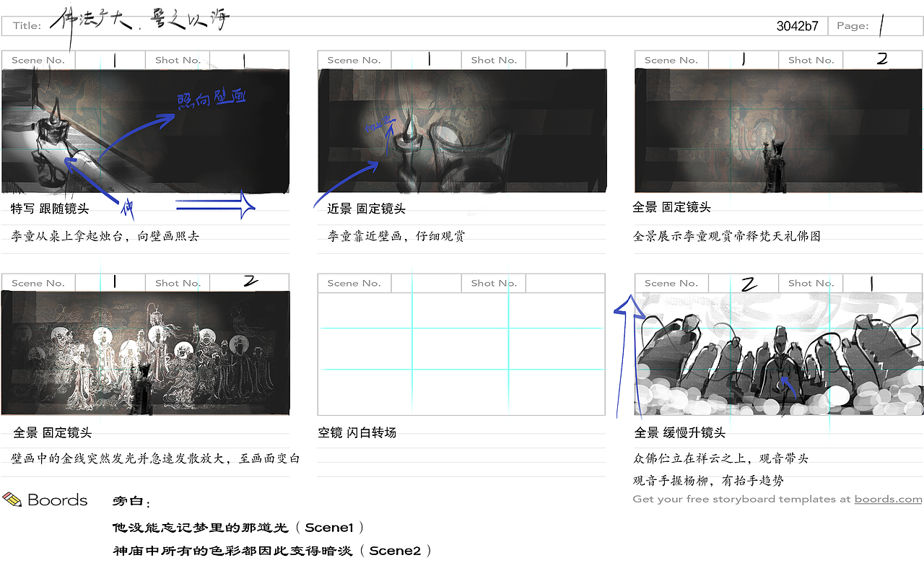Select the caption 空镜 闪白转场
The width and height of the screenshot is (924, 576).
(x=357, y=433)
